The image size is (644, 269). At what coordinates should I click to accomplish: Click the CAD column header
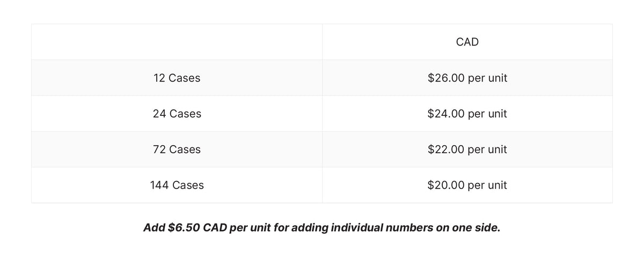point(467,42)
